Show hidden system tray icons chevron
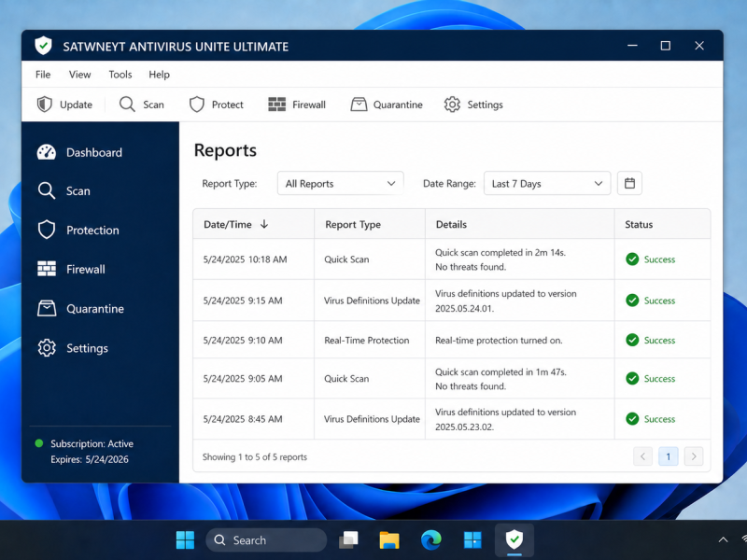 tap(723, 539)
